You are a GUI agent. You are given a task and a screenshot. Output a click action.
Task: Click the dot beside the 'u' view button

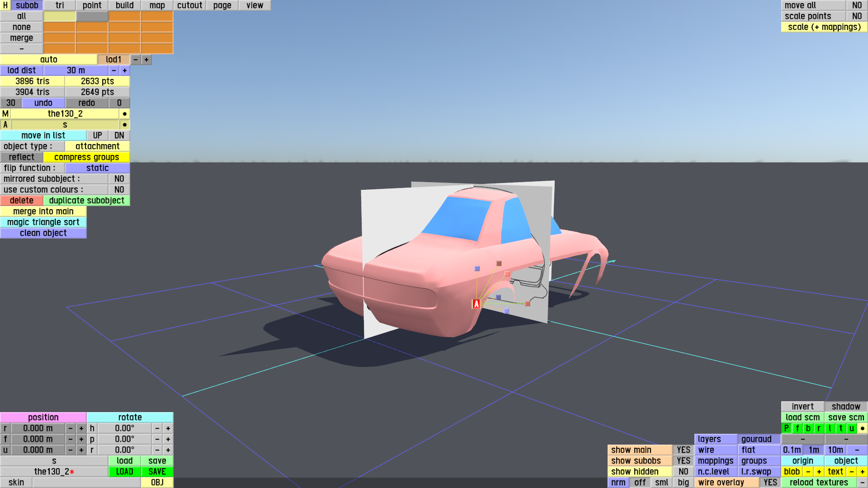(x=862, y=428)
